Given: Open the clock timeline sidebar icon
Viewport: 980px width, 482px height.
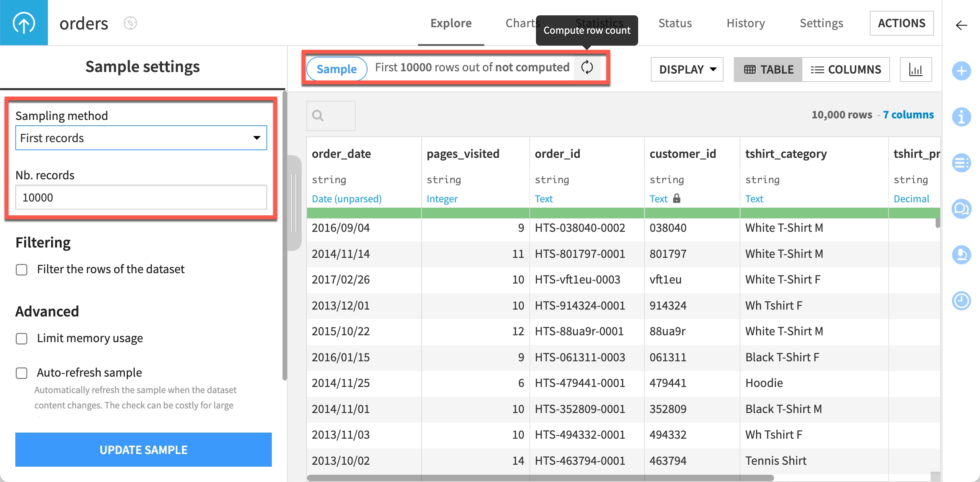Looking at the screenshot, I should pyautogui.click(x=961, y=301).
